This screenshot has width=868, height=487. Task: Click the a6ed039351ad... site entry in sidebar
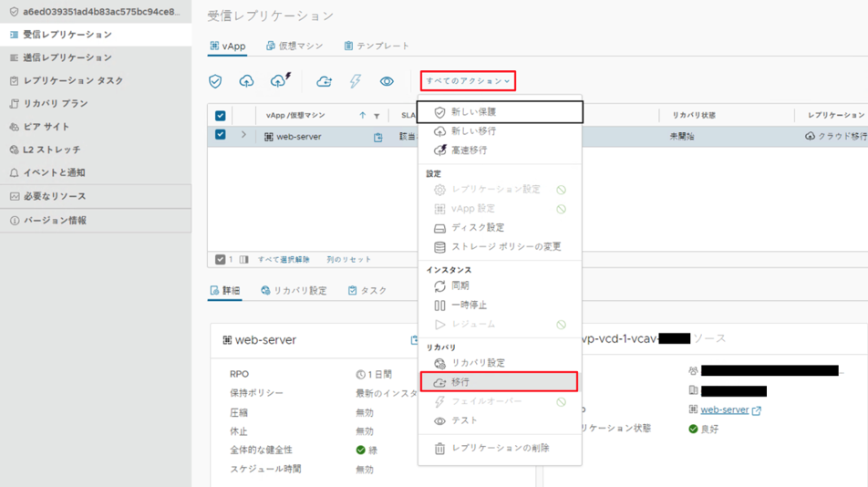pos(96,12)
